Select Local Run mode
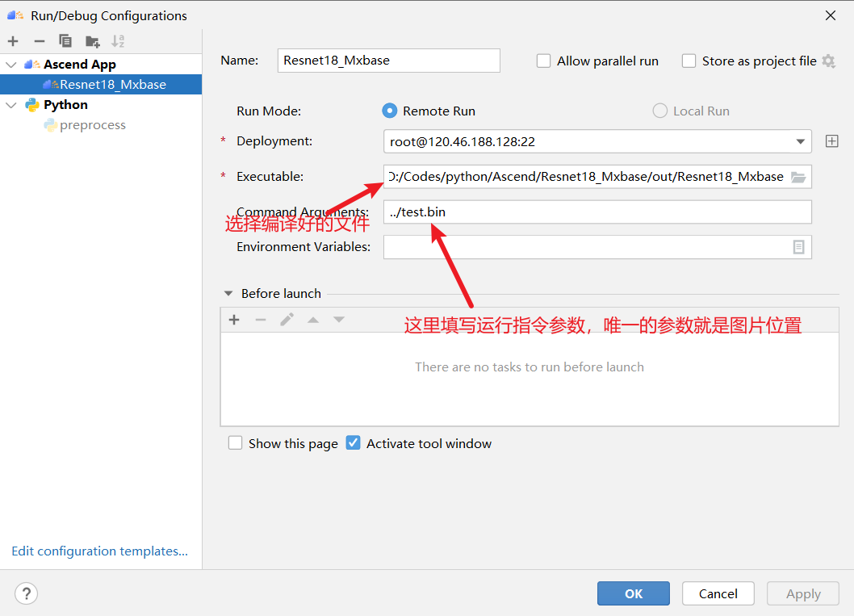Screen dimensions: 854x616 tap(659, 111)
